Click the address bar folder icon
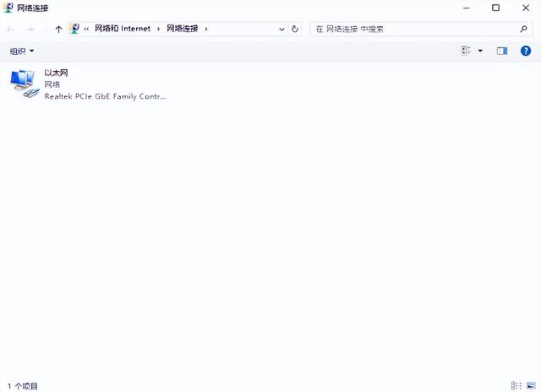The image size is (541, 392). tap(74, 29)
